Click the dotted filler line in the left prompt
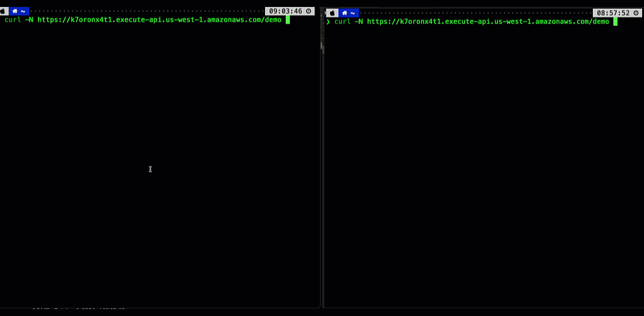 tap(147, 11)
